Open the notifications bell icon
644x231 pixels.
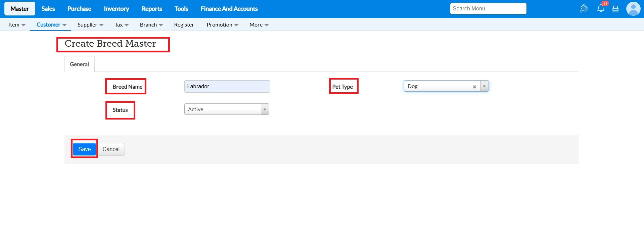[x=601, y=9]
